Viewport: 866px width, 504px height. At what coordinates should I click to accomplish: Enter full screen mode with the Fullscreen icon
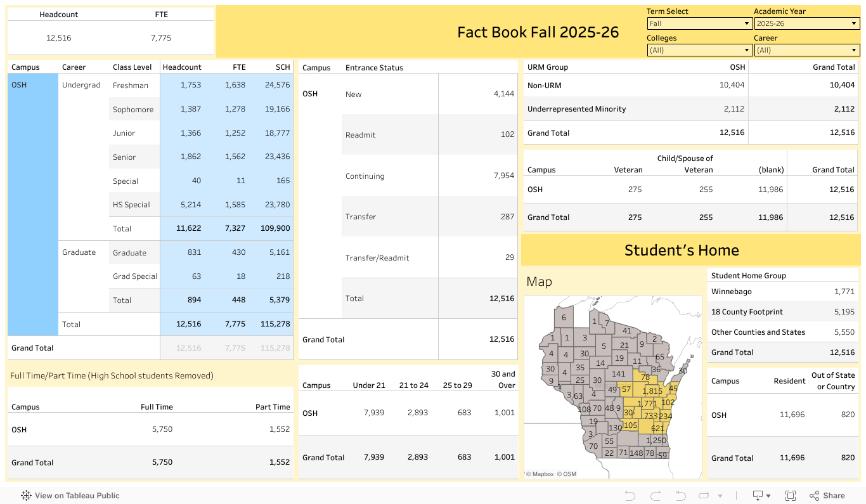[x=791, y=496]
